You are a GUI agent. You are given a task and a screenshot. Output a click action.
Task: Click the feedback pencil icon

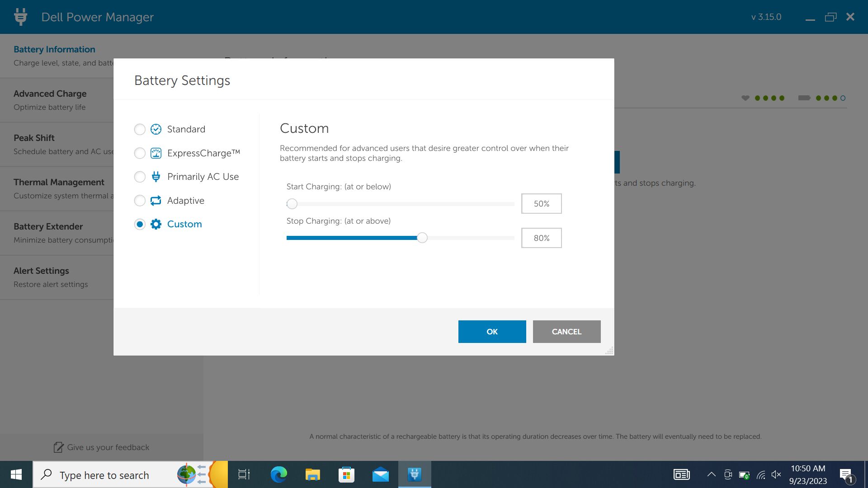(58, 447)
